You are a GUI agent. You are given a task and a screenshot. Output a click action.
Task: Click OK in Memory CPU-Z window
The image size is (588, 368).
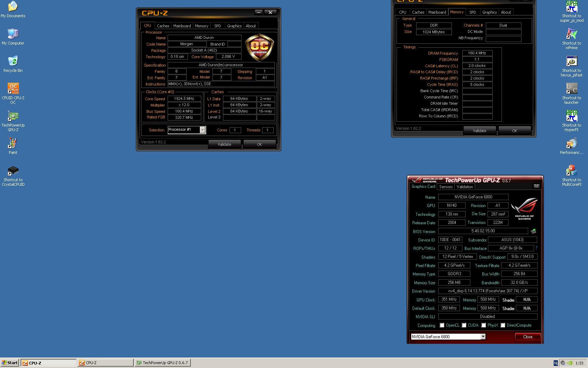(514, 131)
